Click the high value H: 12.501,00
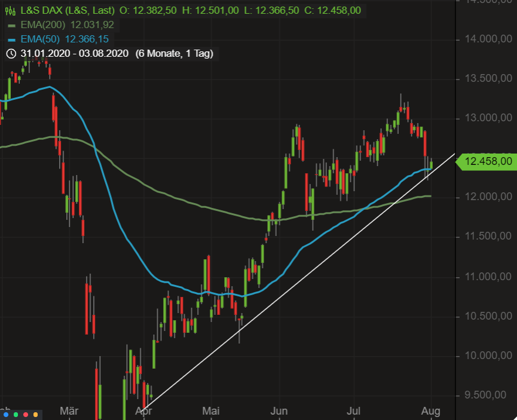This screenshot has width=517, height=420. tap(210, 11)
